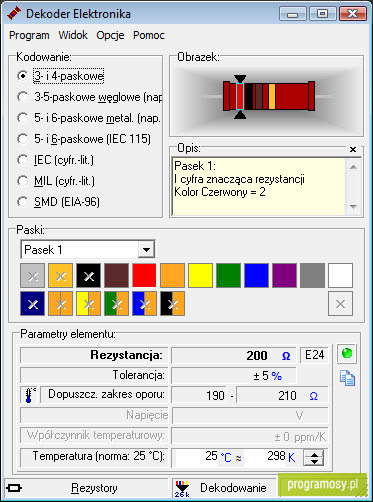
Task: Open the Dekodowanie tab at bottom
Action: click(x=224, y=488)
